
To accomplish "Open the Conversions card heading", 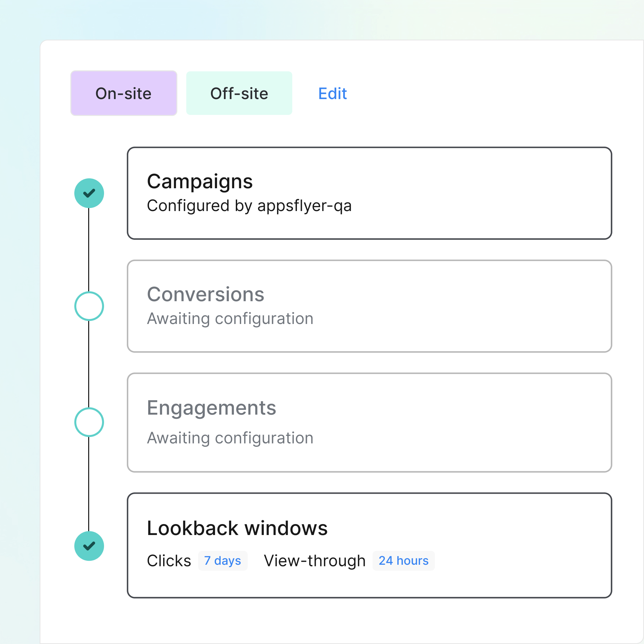I will tap(205, 295).
